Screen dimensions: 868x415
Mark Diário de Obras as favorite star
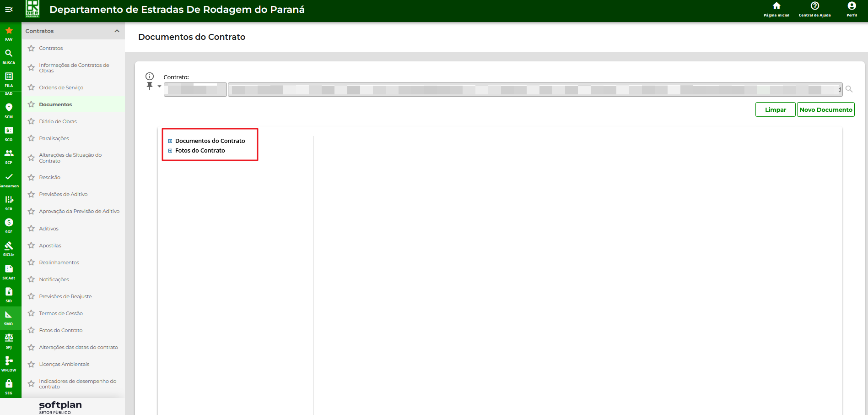tap(31, 121)
